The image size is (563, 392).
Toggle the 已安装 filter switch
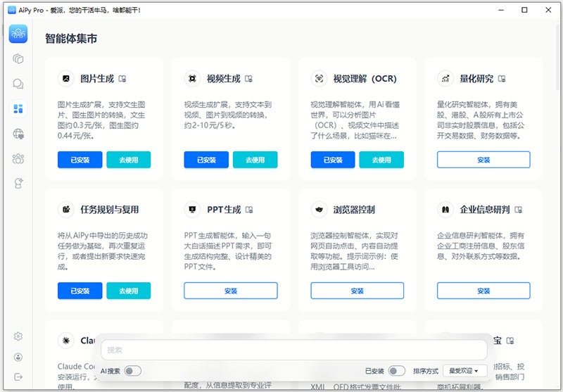396,371
